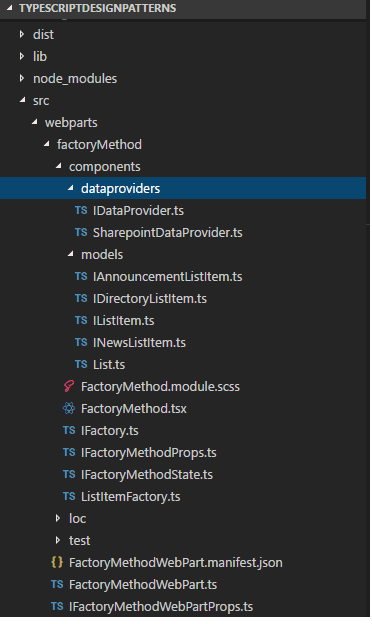Select the webparts folder label
The width and height of the screenshot is (372, 624).
[x=71, y=123]
